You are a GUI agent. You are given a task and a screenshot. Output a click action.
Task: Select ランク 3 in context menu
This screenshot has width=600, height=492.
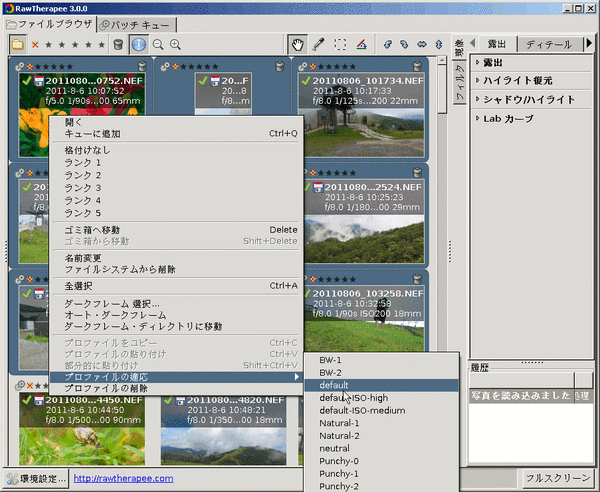tap(176, 188)
